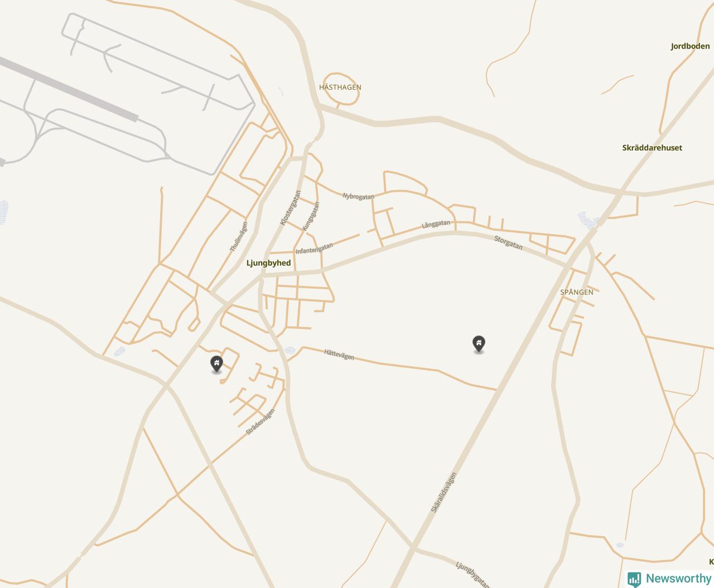Click the Jordboden place label

[690, 46]
